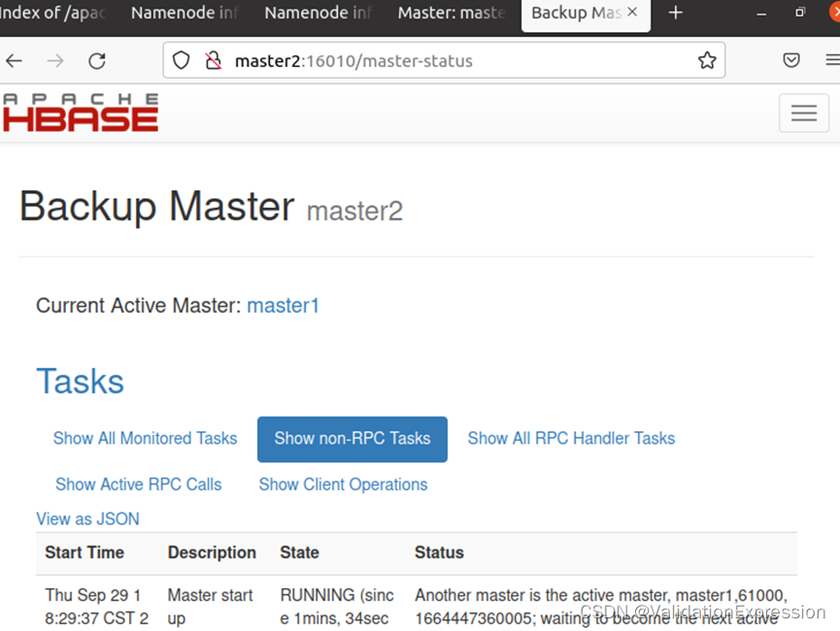Reload the master-status page
Image resolution: width=840 pixels, height=631 pixels.
pos(97,61)
